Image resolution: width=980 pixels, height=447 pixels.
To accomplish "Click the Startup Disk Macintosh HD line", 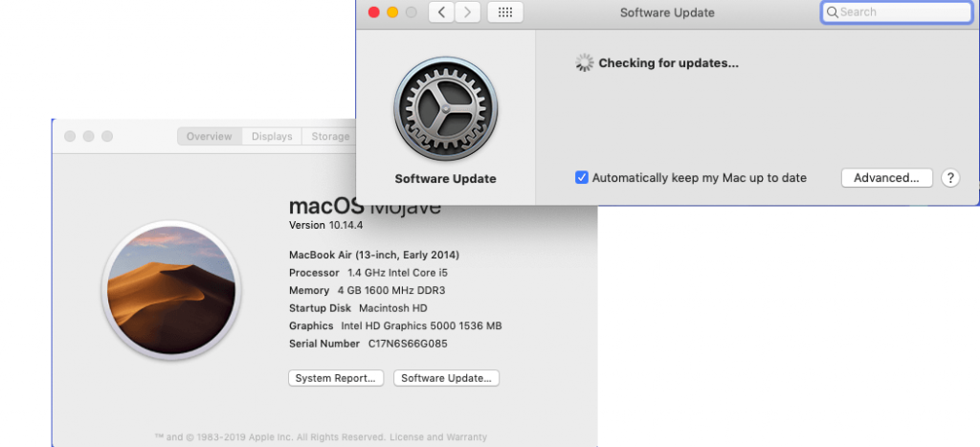I will click(x=358, y=308).
